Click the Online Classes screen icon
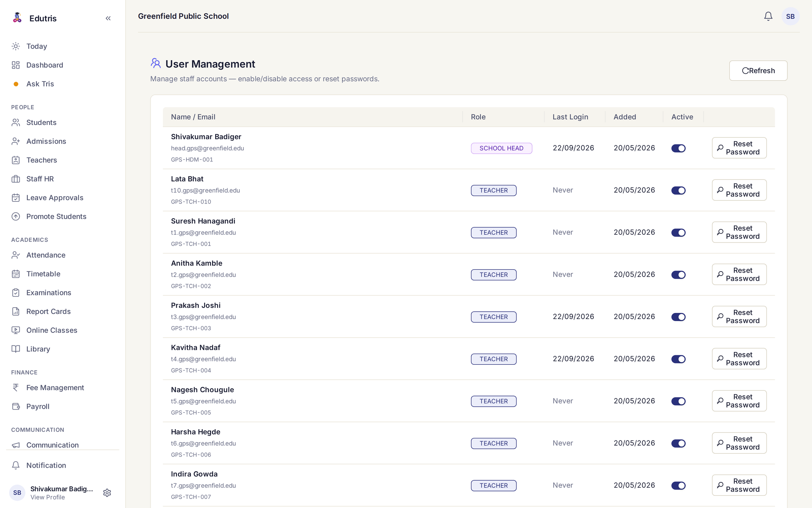812x508 pixels. click(16, 330)
